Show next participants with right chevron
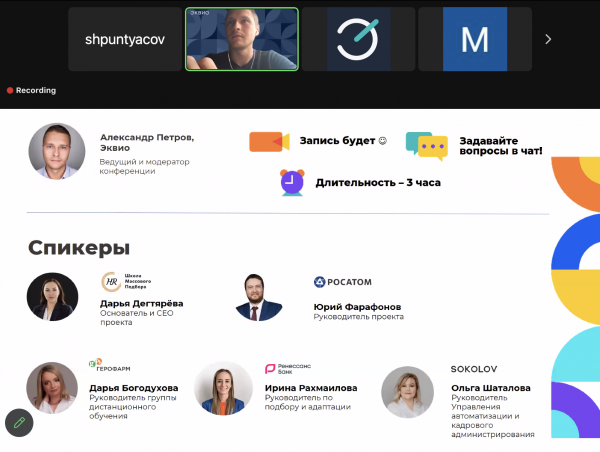The height and width of the screenshot is (452, 600). point(548,39)
